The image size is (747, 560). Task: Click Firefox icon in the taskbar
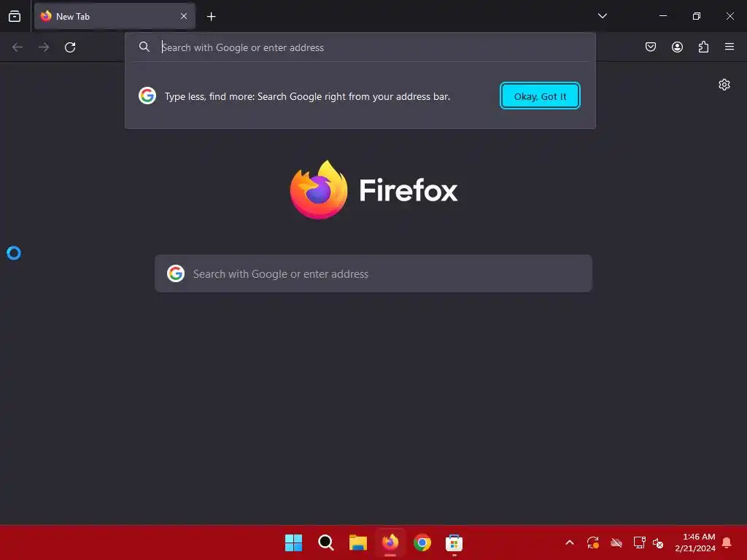[390, 542]
